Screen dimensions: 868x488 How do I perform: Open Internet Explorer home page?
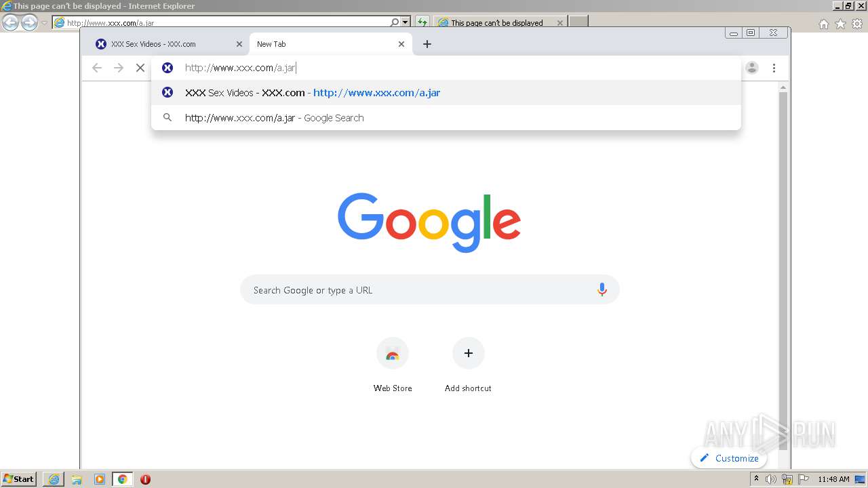(823, 24)
